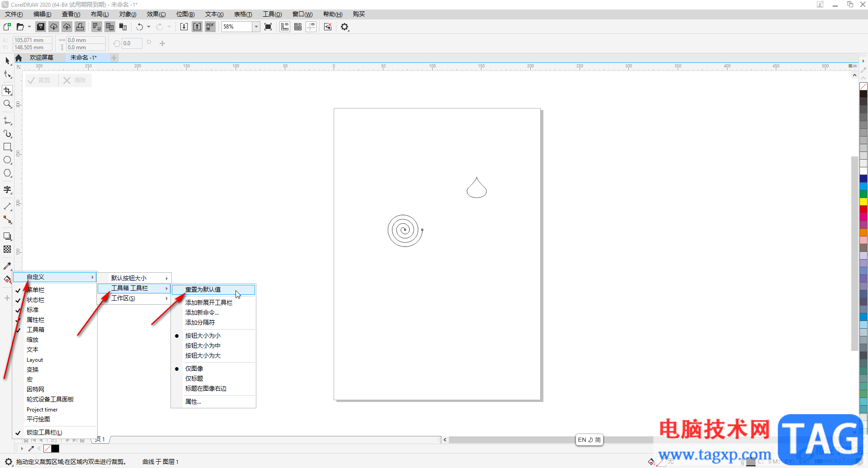Expand 工具箱 工具栏 submenu

tap(134, 288)
